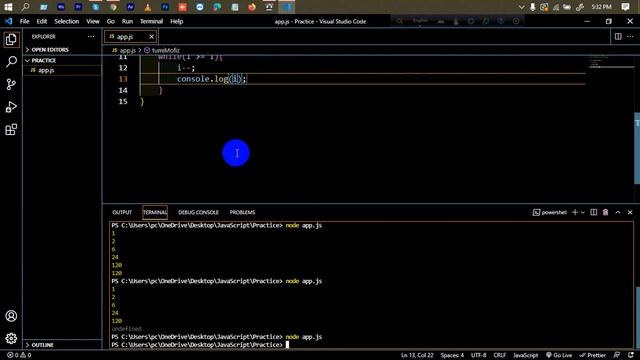Click Prettier in the status bar
640x360 pixels.
point(592,355)
